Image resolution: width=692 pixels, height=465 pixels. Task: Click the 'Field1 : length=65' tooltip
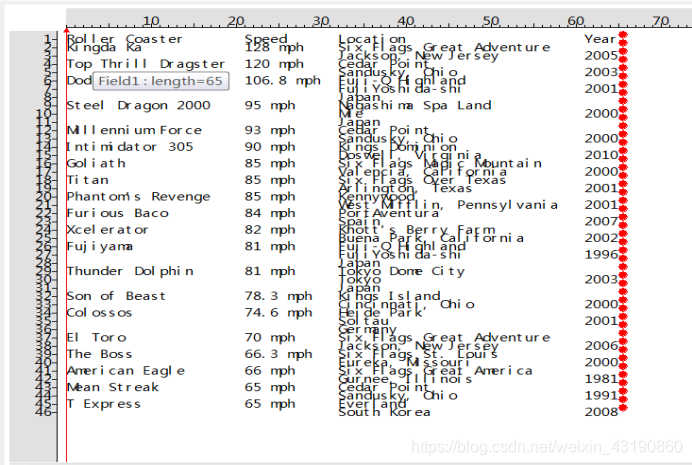161,81
